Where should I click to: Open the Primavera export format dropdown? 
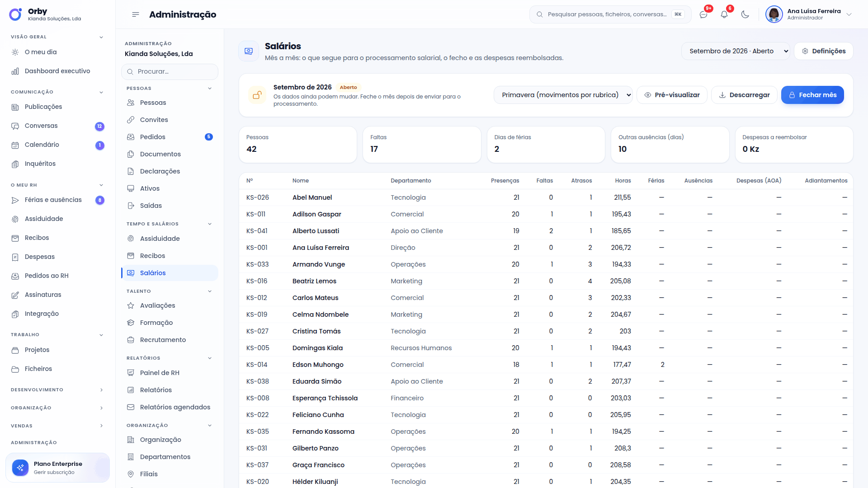pos(563,95)
